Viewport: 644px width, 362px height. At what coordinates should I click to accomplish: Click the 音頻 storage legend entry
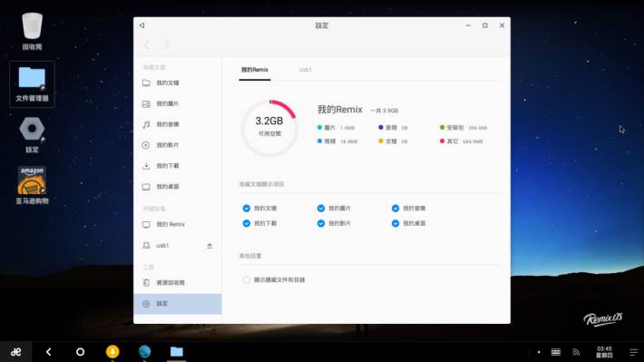click(393, 128)
